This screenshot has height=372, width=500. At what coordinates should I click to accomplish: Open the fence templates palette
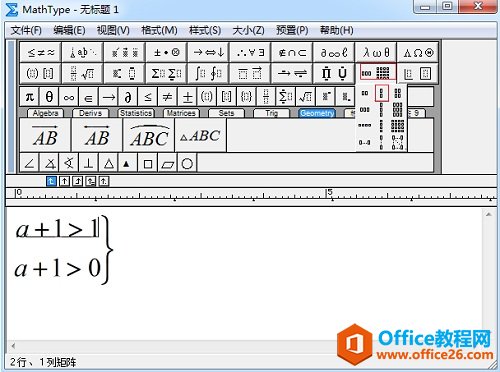[x=40, y=73]
